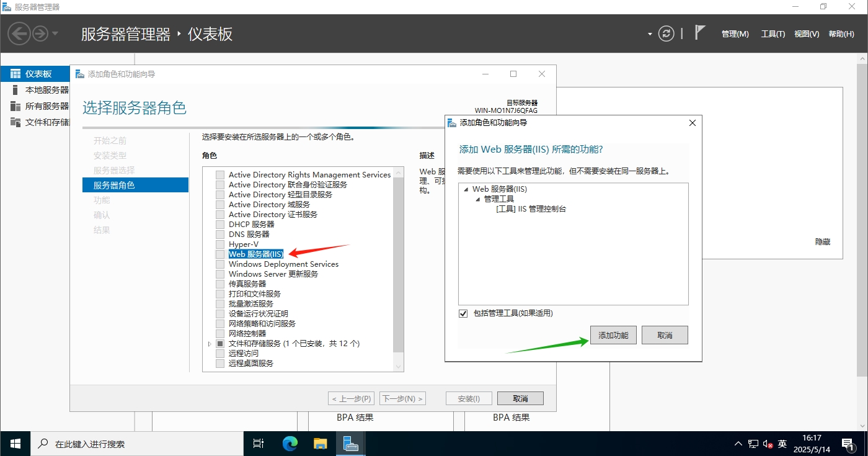This screenshot has width=868, height=456.
Task: Click the 隐藏 link on the dashboard
Action: coord(823,242)
